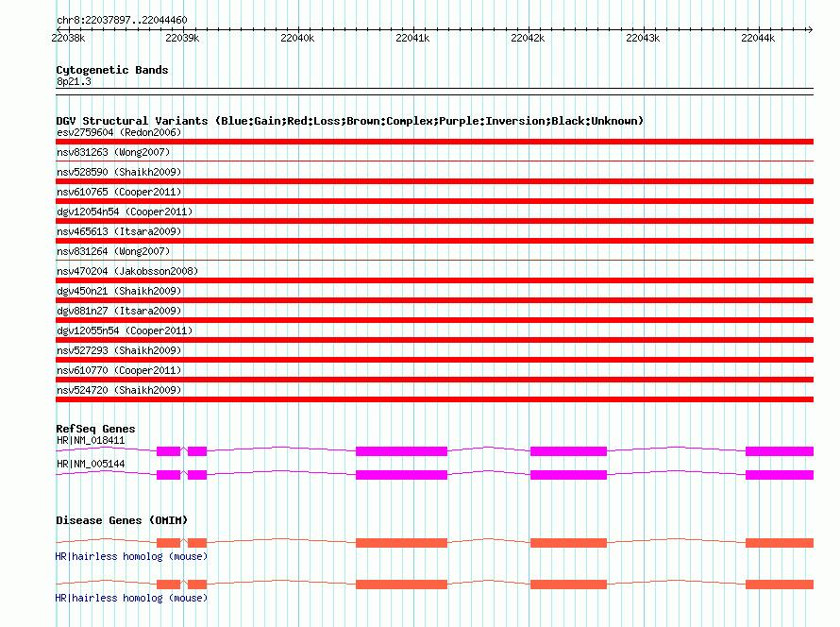Select the HR|NM_005144 transcript label
Viewport: 840px width, 627px height.
[x=91, y=464]
